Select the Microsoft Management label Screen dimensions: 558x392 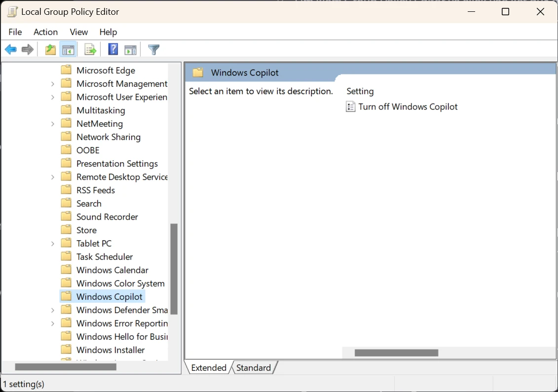click(122, 84)
